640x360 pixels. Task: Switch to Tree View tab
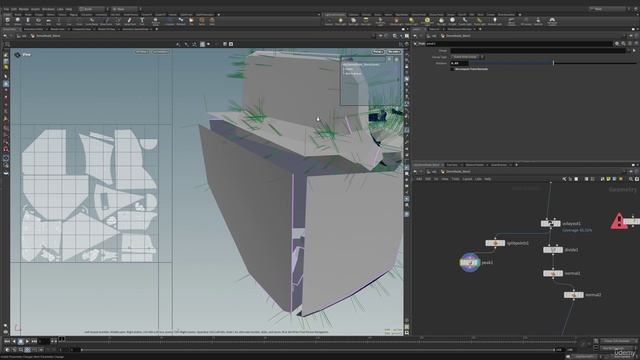click(x=452, y=165)
